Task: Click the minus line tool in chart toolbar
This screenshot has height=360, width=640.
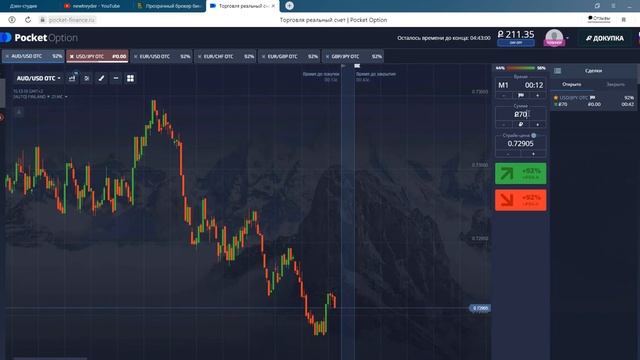Action: [x=116, y=78]
